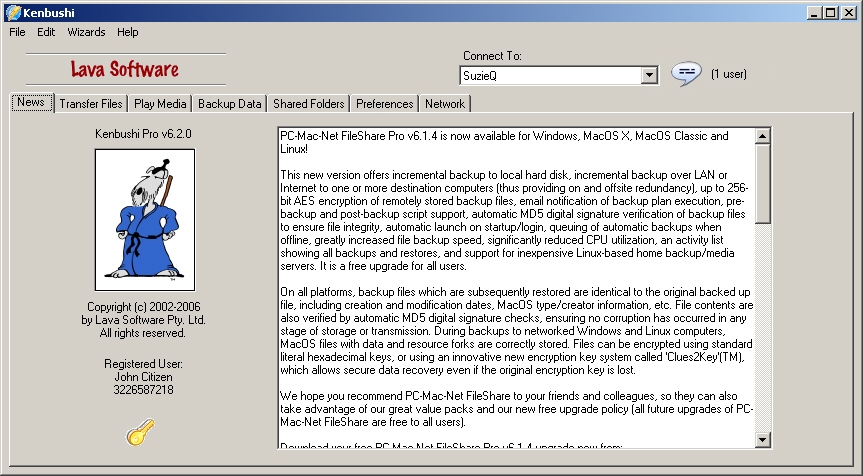Click the golden key registration icon
This screenshot has height=476, width=863.
coord(140,432)
